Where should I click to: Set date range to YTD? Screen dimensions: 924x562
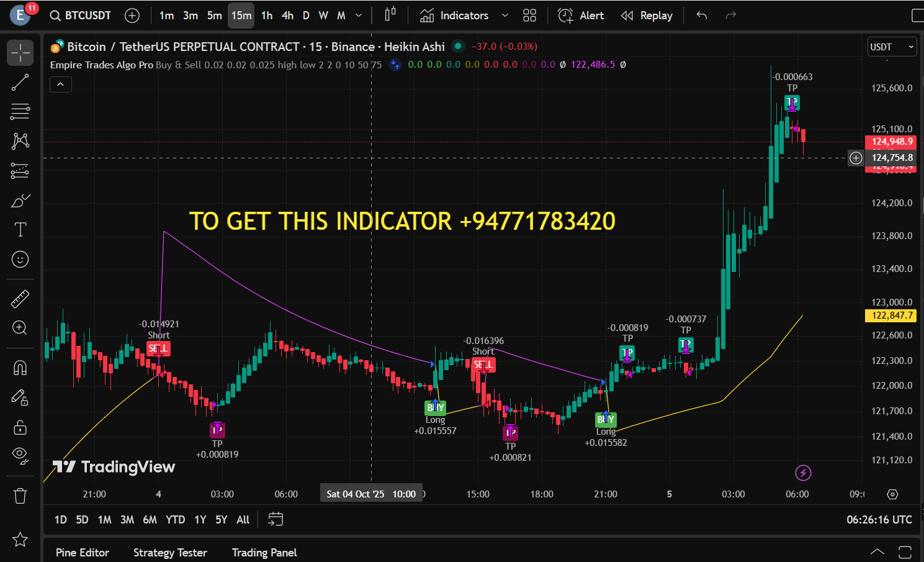pyautogui.click(x=176, y=520)
